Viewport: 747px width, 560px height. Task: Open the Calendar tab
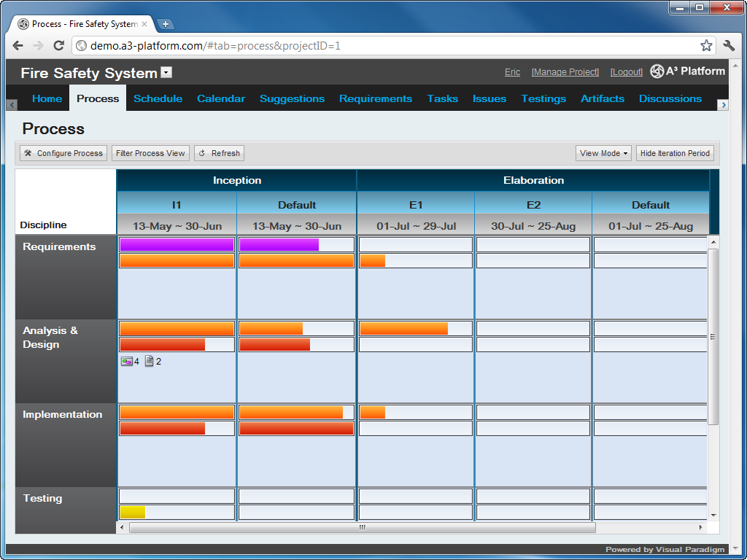click(221, 98)
